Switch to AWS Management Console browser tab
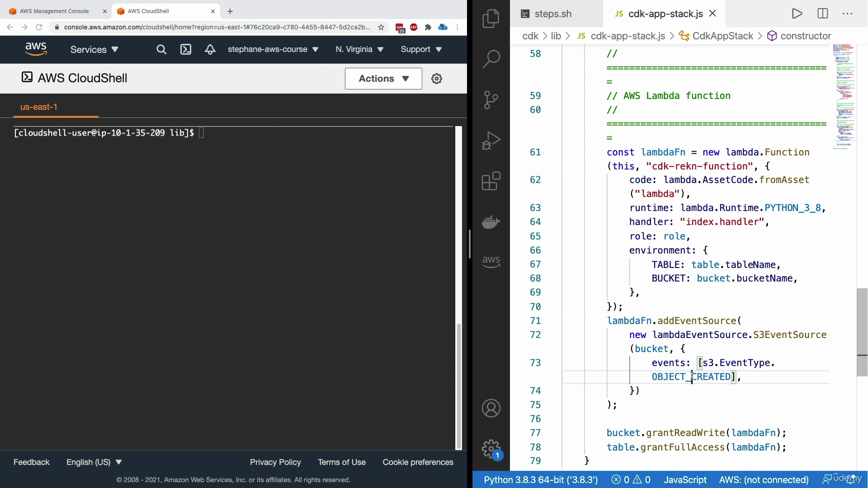 pyautogui.click(x=54, y=11)
